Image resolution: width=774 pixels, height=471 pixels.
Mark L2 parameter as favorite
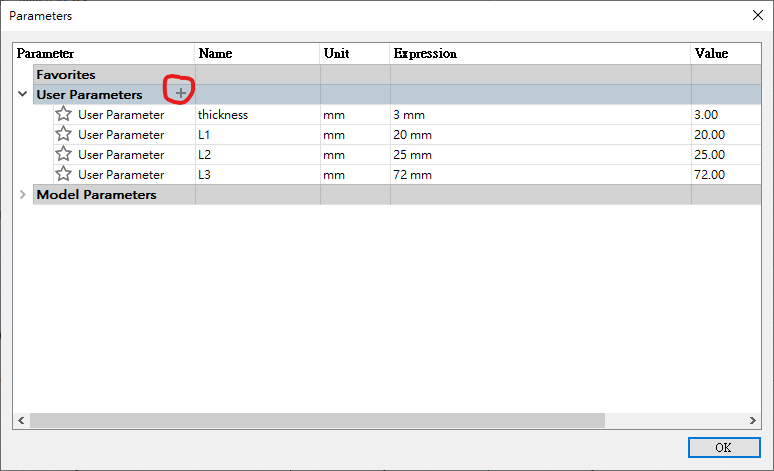coord(64,155)
